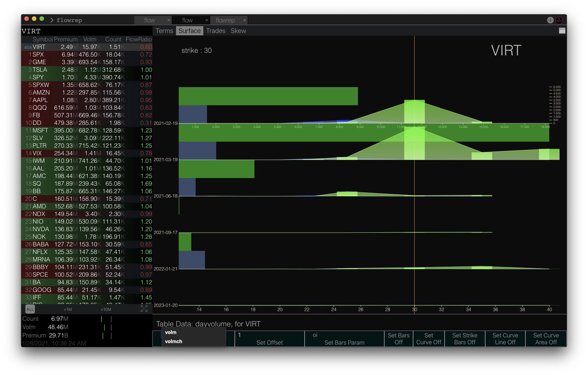
Task: Switch to the Trades tab
Action: [216, 30]
